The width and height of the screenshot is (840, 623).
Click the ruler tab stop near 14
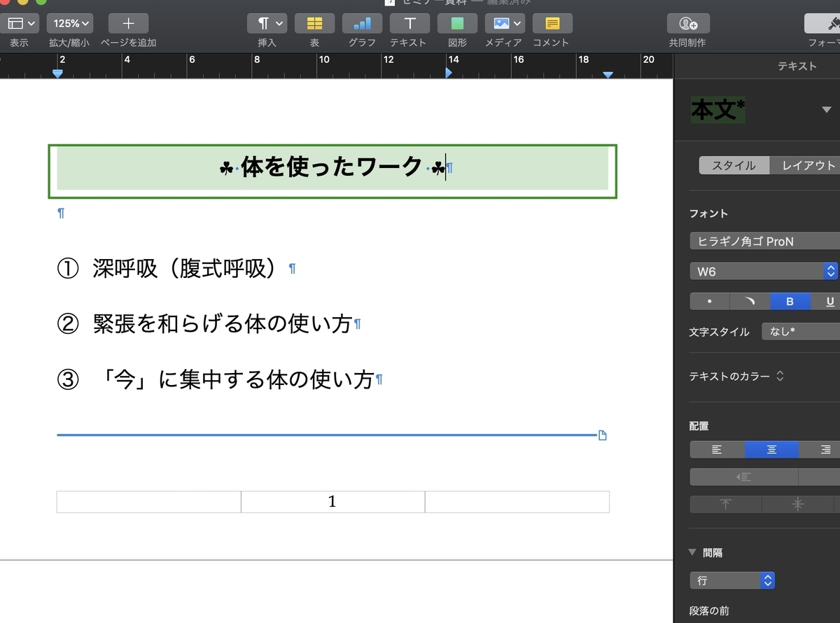tap(449, 73)
